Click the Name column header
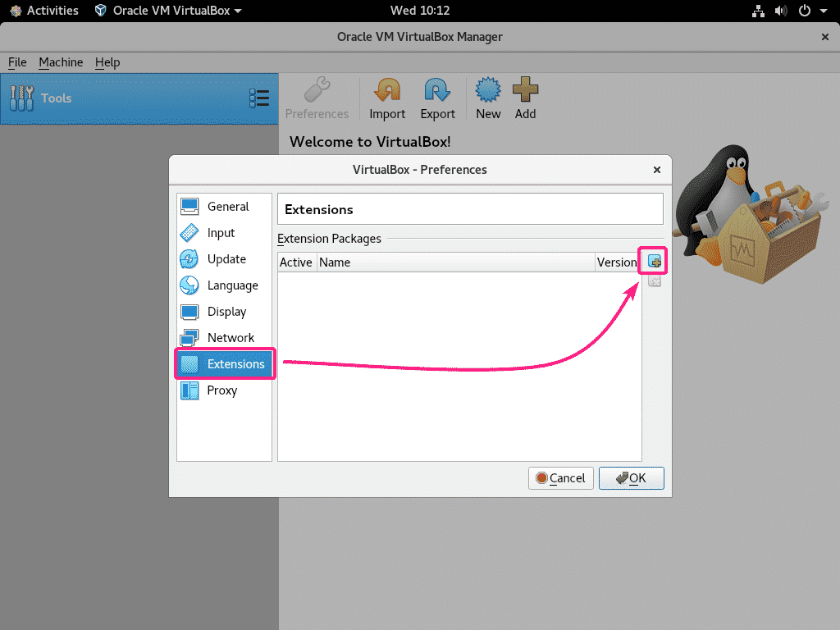 [x=456, y=262]
